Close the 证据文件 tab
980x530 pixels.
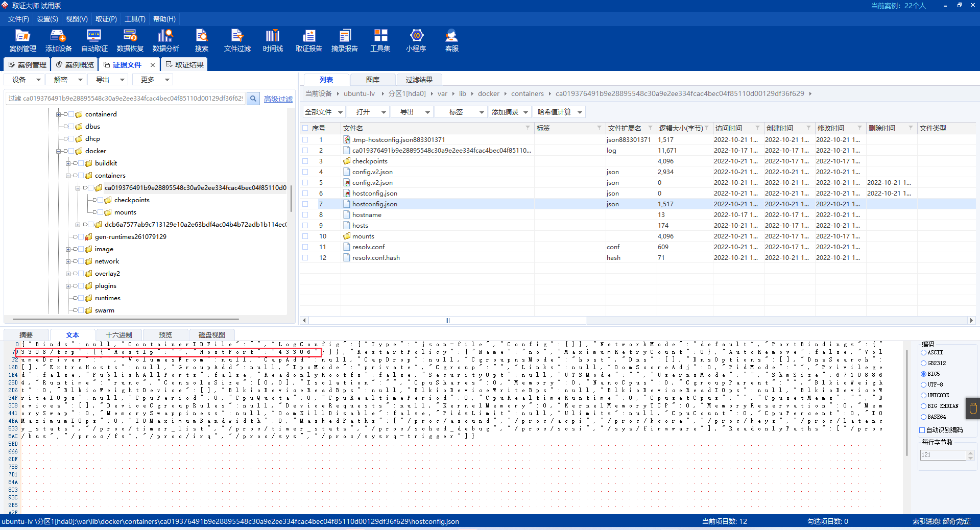coord(152,65)
